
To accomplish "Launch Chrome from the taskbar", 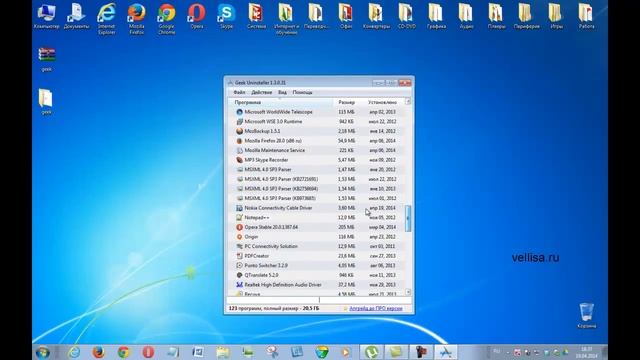I will pos(123,352).
